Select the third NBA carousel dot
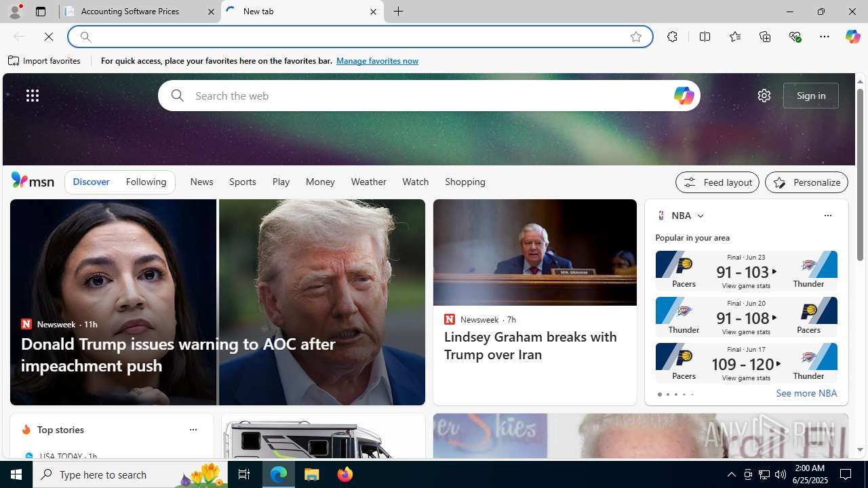Image resolution: width=868 pixels, height=488 pixels. point(675,394)
